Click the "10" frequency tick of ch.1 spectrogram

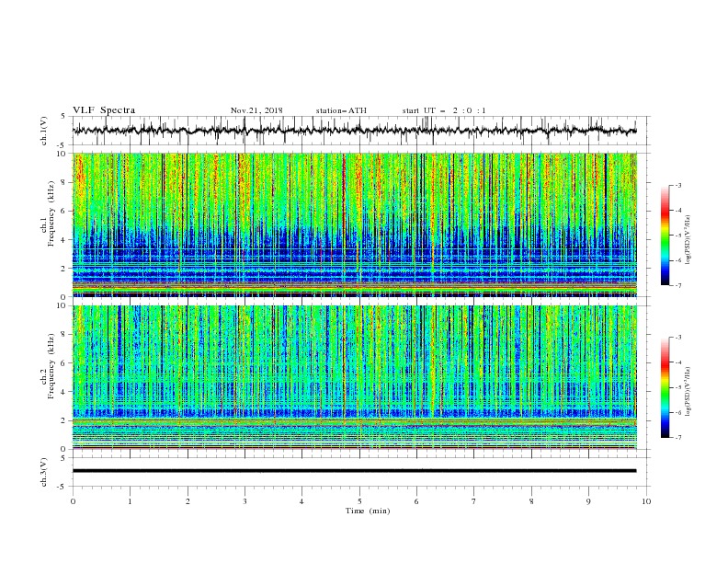(63, 154)
